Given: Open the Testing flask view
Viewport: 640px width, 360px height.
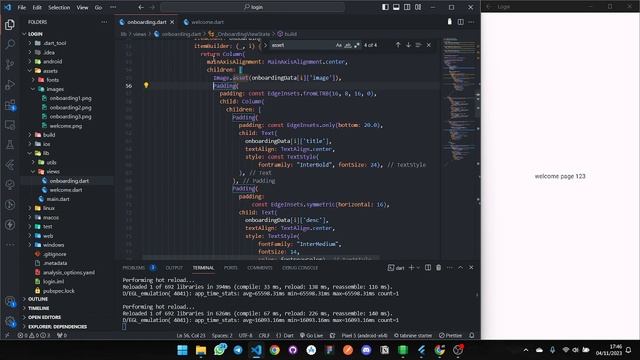Looking at the screenshot, I should tap(10, 144).
